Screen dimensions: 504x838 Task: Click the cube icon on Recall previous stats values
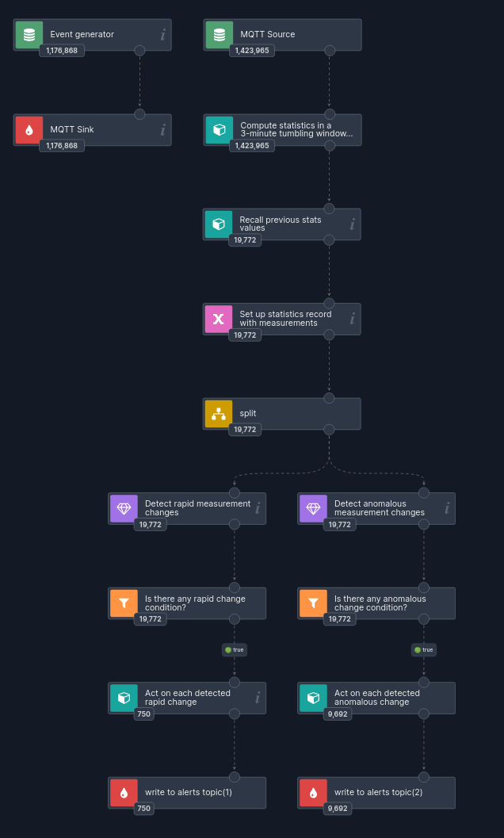[x=218, y=224]
